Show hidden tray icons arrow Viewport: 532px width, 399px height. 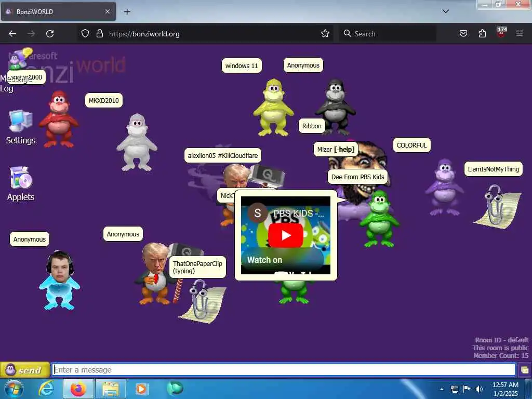[x=442, y=389]
